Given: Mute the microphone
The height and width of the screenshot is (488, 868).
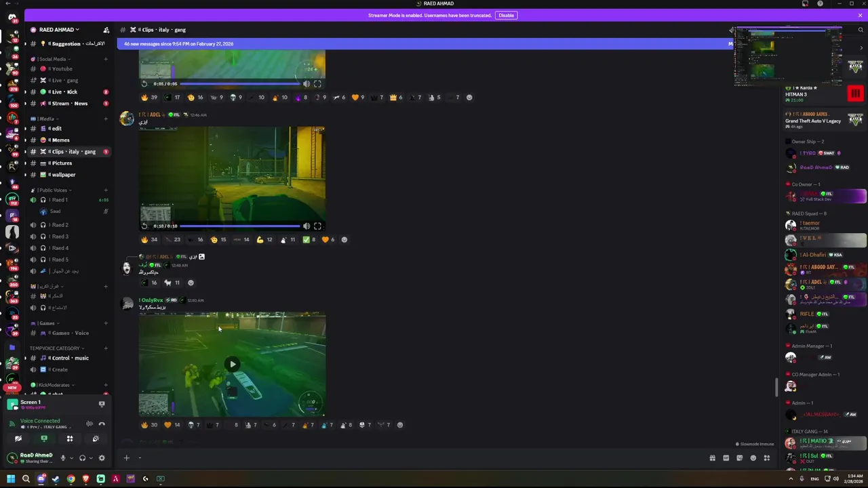Looking at the screenshot, I should coord(63,457).
